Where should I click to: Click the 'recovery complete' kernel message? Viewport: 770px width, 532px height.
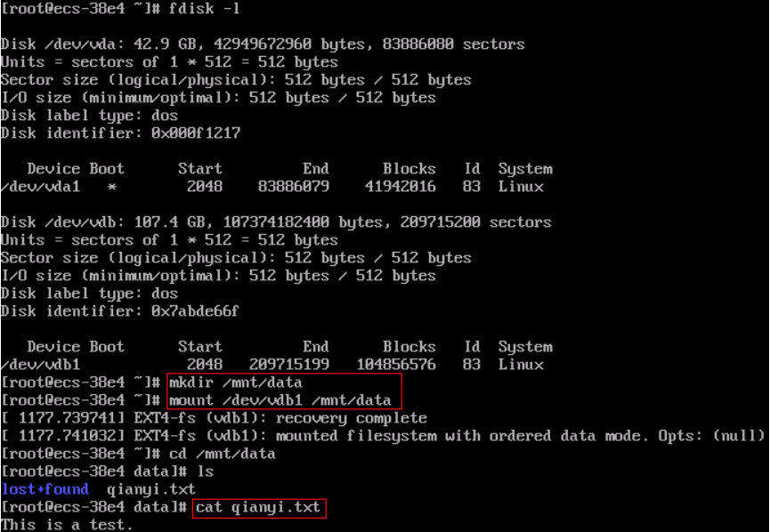coord(351,418)
